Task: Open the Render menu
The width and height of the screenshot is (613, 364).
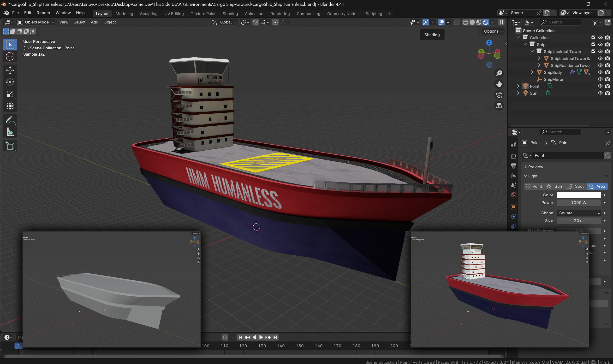Action: pyautogui.click(x=43, y=13)
